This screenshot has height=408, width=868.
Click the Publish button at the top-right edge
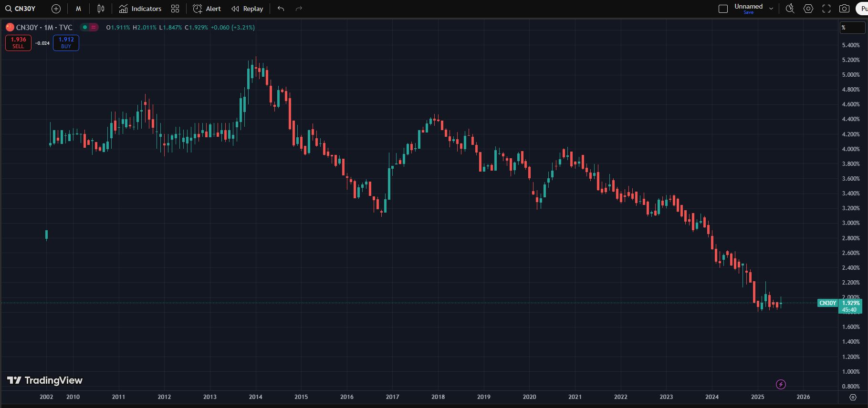tap(861, 9)
